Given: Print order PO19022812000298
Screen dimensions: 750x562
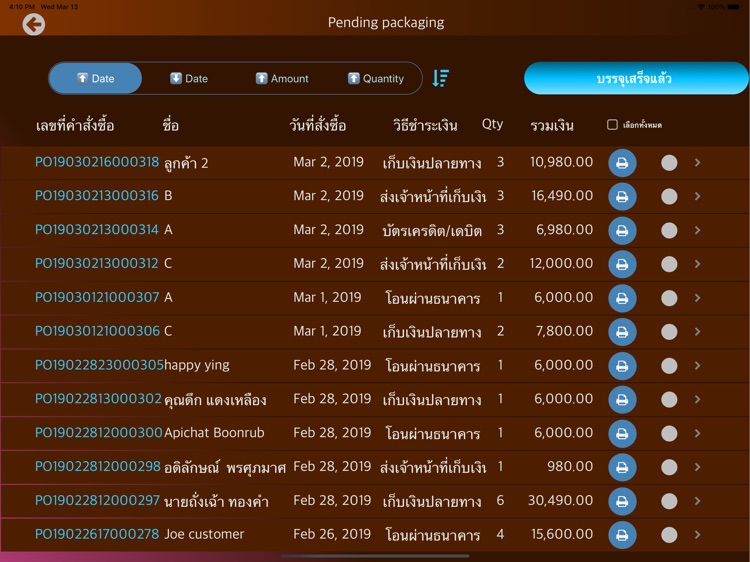Looking at the screenshot, I should click(x=622, y=467).
